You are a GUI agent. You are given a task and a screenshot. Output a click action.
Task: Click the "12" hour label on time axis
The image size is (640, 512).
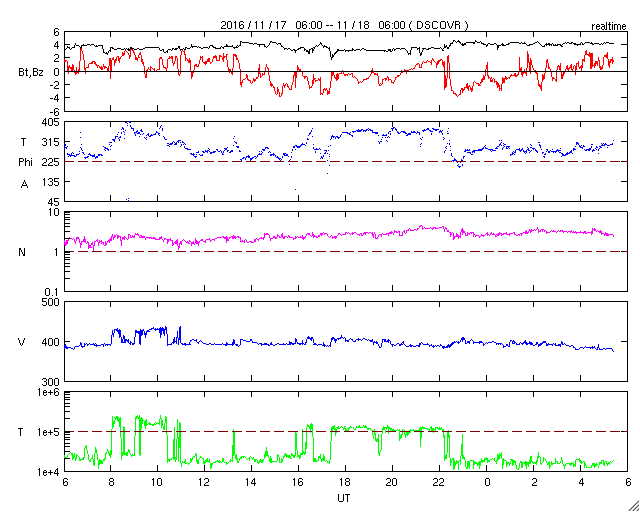click(x=204, y=482)
